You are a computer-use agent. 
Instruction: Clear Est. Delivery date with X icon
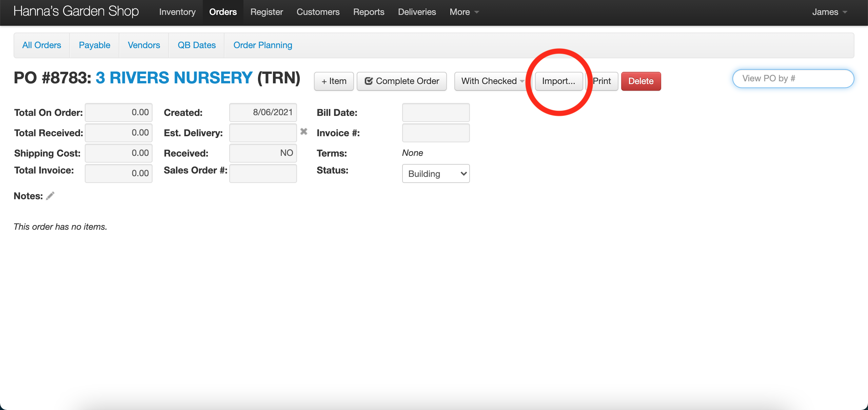click(x=304, y=131)
